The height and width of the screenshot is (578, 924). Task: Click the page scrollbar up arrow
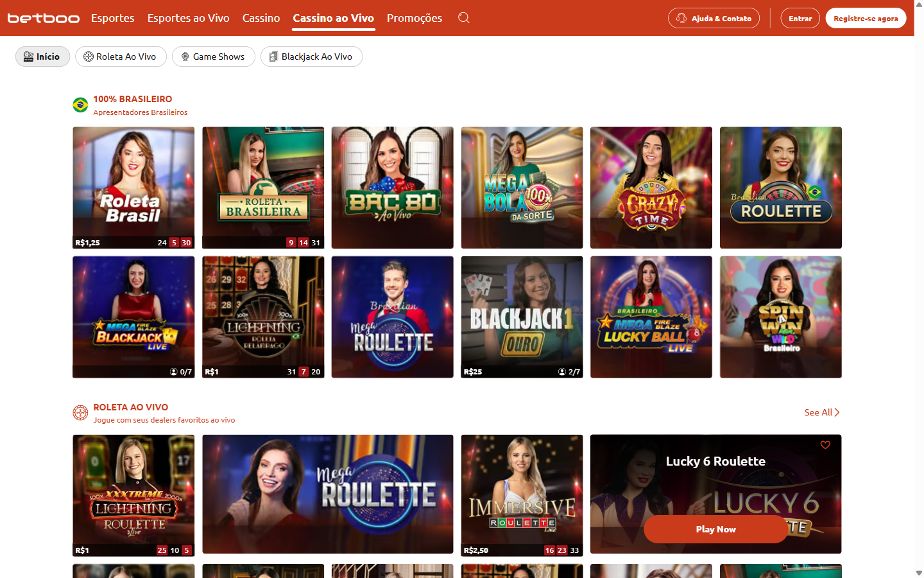[x=919, y=4]
